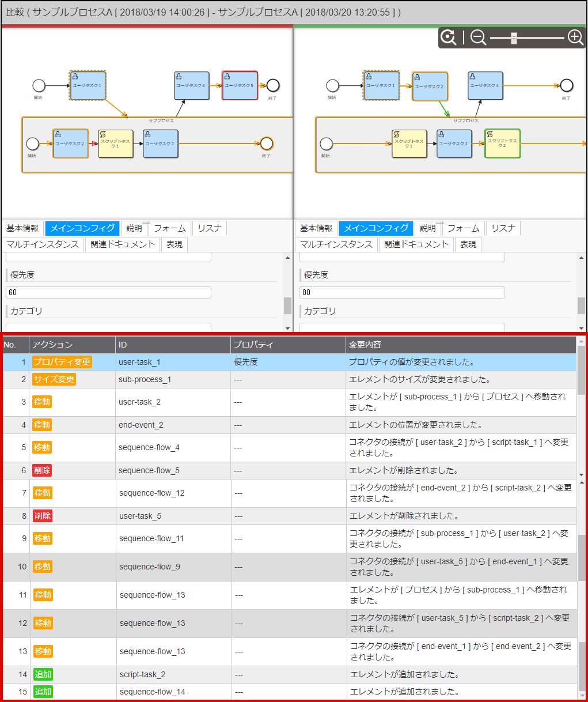Open フォーム tab in the left property pane

170,228
